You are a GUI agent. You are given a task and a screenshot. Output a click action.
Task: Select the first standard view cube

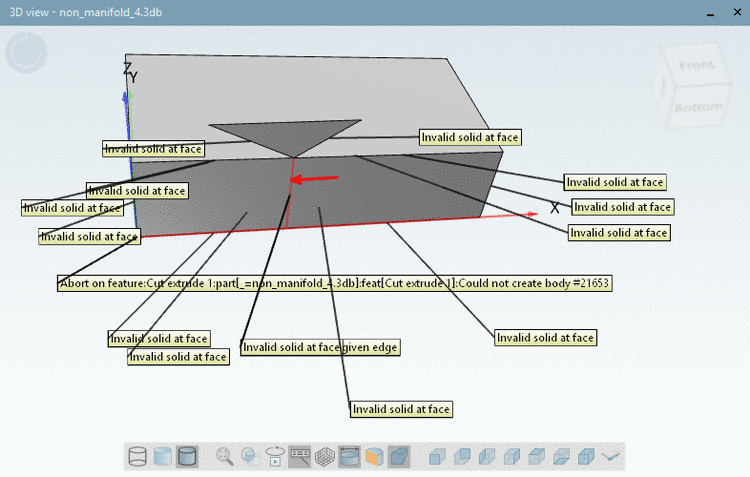click(437, 456)
